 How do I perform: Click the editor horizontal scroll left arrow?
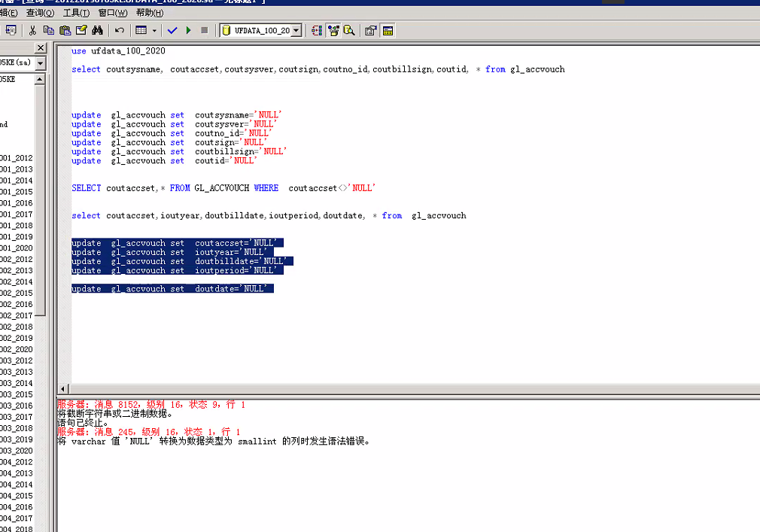click(x=63, y=389)
